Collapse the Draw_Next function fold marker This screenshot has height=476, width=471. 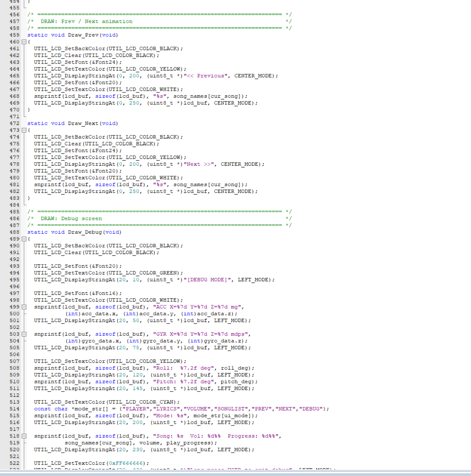tap(24, 130)
